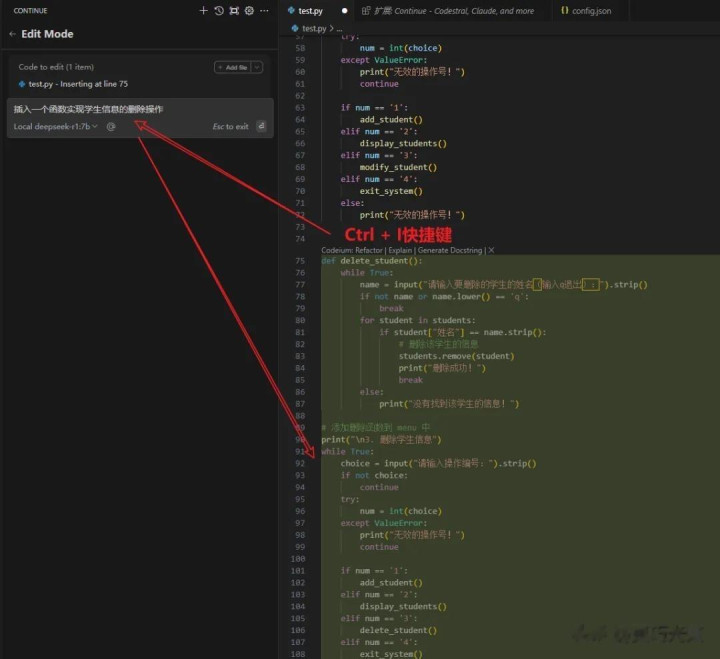This screenshot has width=720, height=659.
Task: Expand the Add file dropdown arrow
Action: pyautogui.click(x=257, y=67)
